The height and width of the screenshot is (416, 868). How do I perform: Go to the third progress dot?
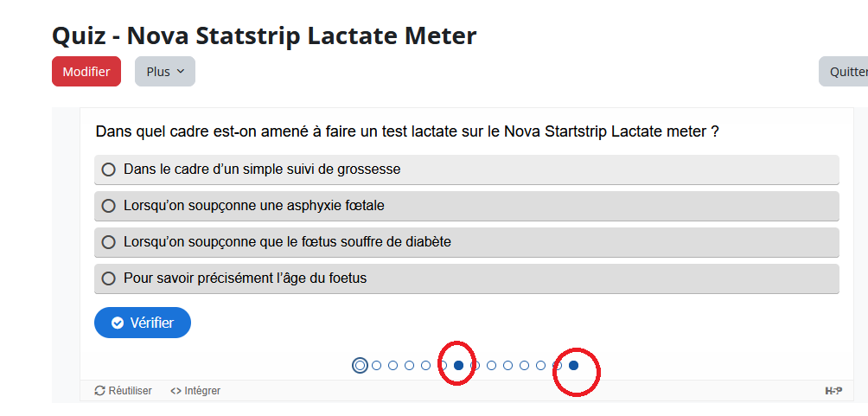(393, 366)
